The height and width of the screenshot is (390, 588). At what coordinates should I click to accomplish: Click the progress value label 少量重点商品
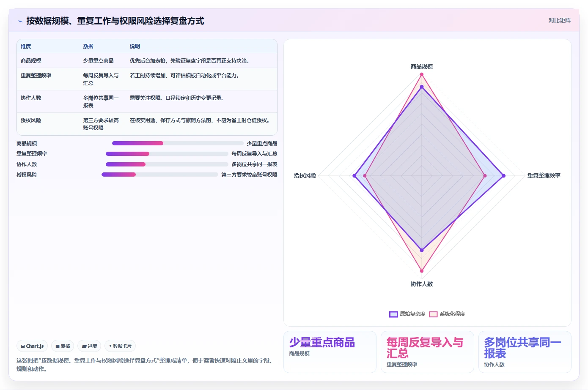click(x=262, y=144)
